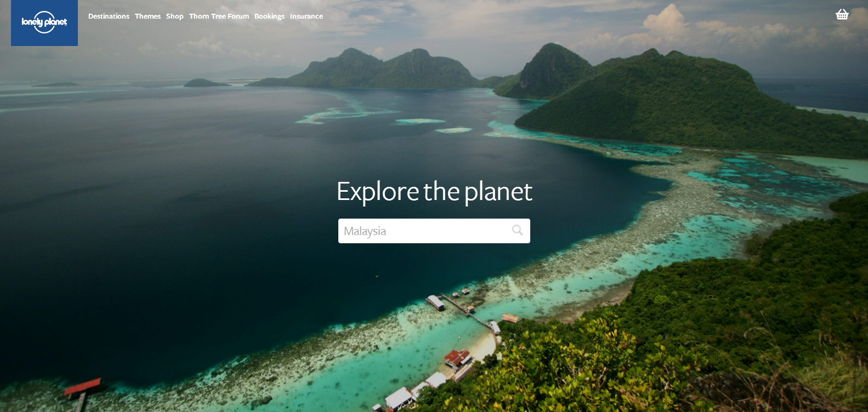This screenshot has width=868, height=412.
Task: Expand the Themes navigation dropdown
Action: 147,16
